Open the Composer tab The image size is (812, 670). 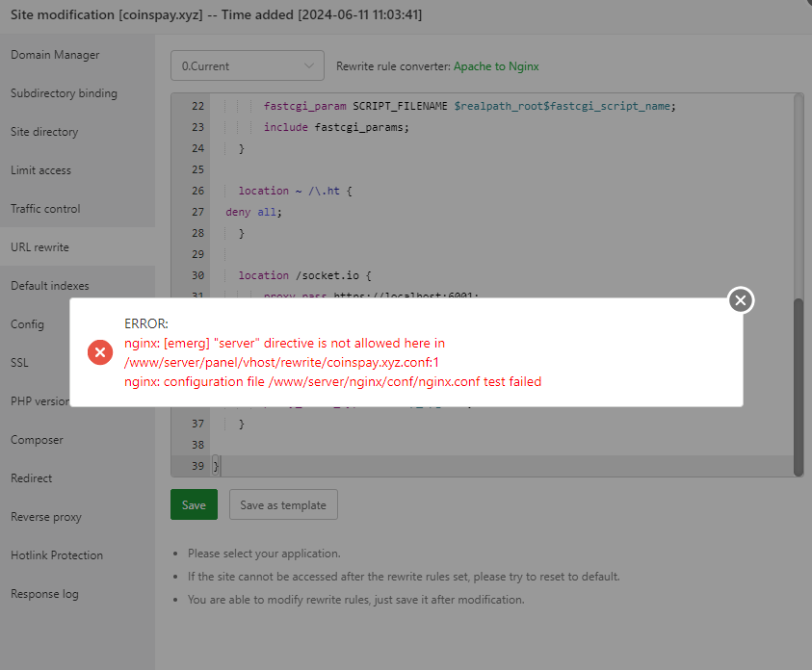click(37, 440)
